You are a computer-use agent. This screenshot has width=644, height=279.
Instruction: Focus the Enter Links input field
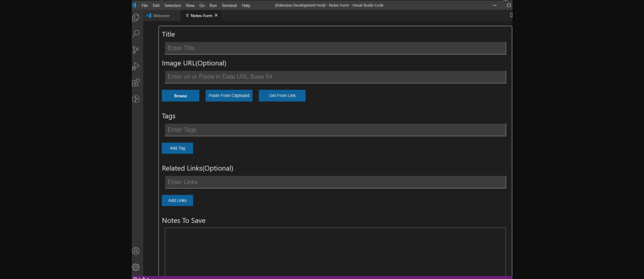pyautogui.click(x=335, y=182)
